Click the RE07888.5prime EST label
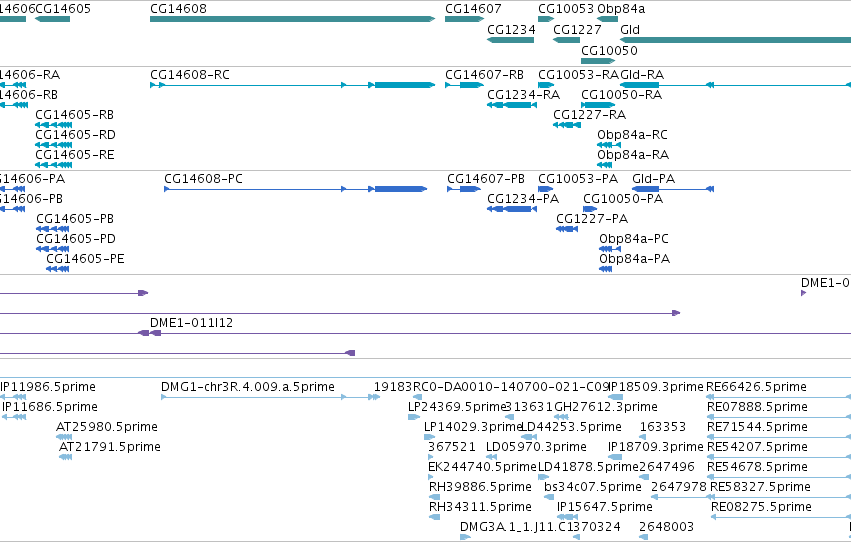851x542 pixels. pyautogui.click(x=757, y=407)
